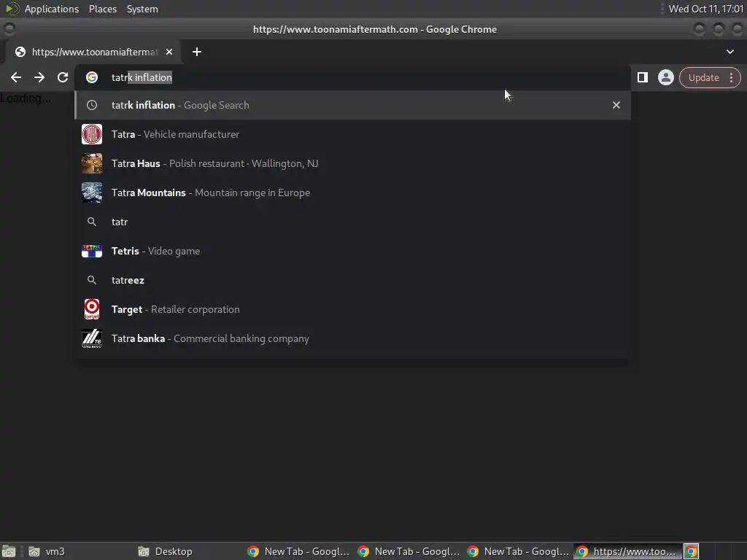747x560 pixels.
Task: Remove the 'tatrk inflation' suggestion
Action: click(616, 105)
